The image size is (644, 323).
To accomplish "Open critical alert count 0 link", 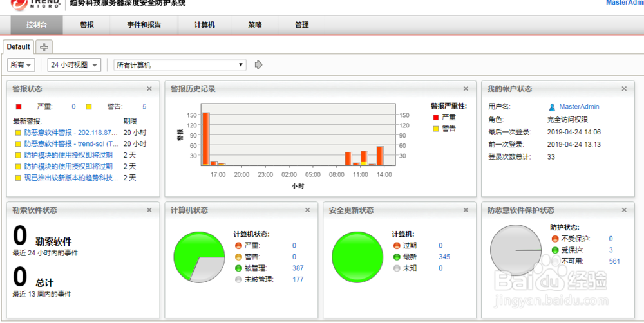I will pyautogui.click(x=73, y=107).
